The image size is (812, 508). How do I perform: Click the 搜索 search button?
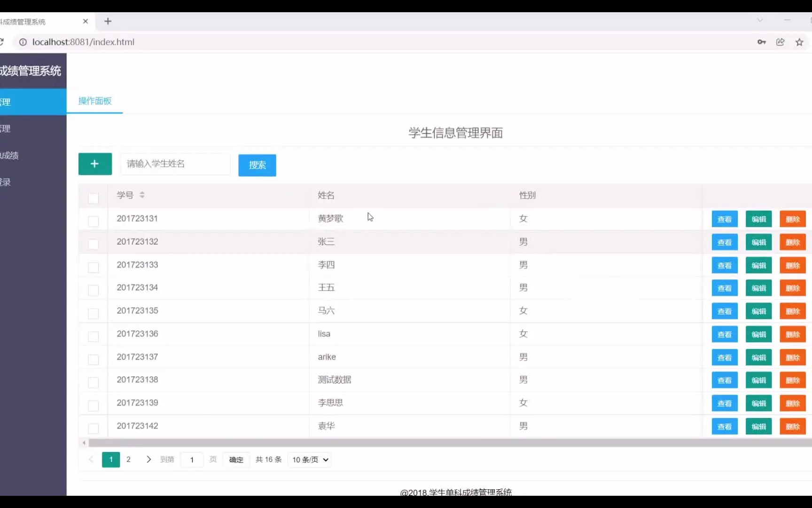(x=257, y=165)
